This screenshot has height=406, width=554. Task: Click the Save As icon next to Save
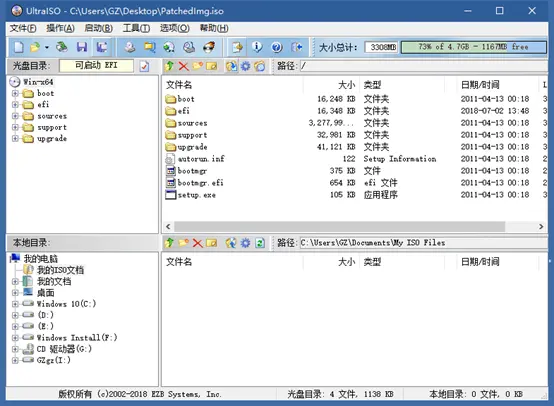(102, 47)
